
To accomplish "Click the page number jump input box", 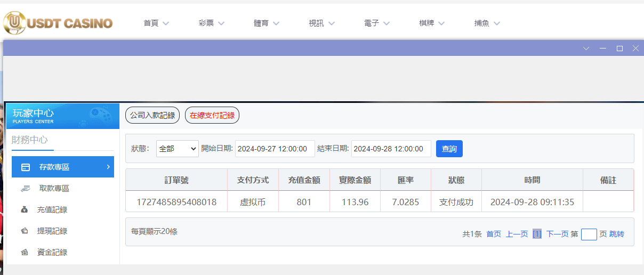I will pyautogui.click(x=589, y=234).
